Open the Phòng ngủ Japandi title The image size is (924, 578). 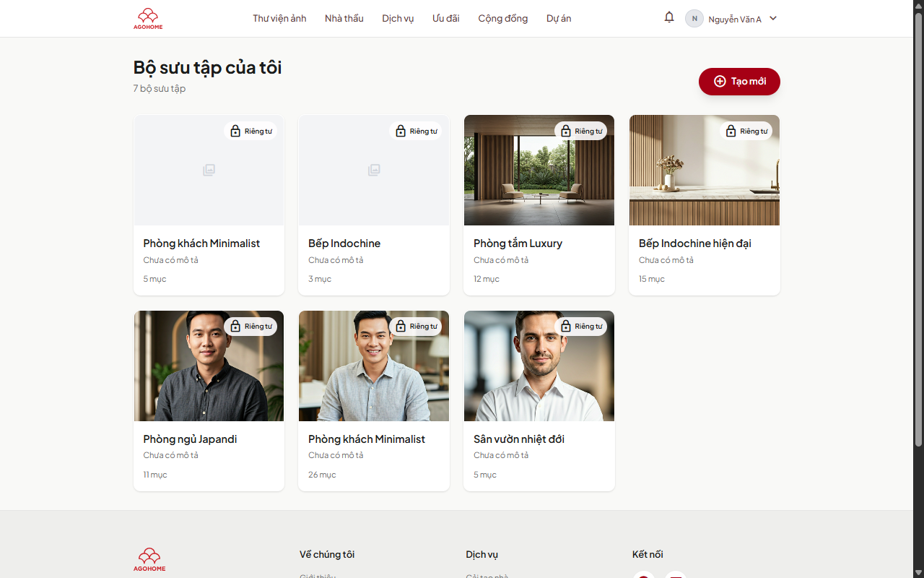[190, 439]
